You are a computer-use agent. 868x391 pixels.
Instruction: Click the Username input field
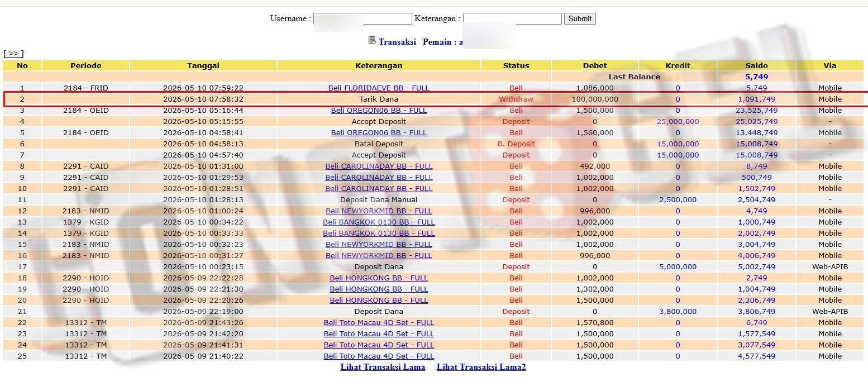[363, 18]
